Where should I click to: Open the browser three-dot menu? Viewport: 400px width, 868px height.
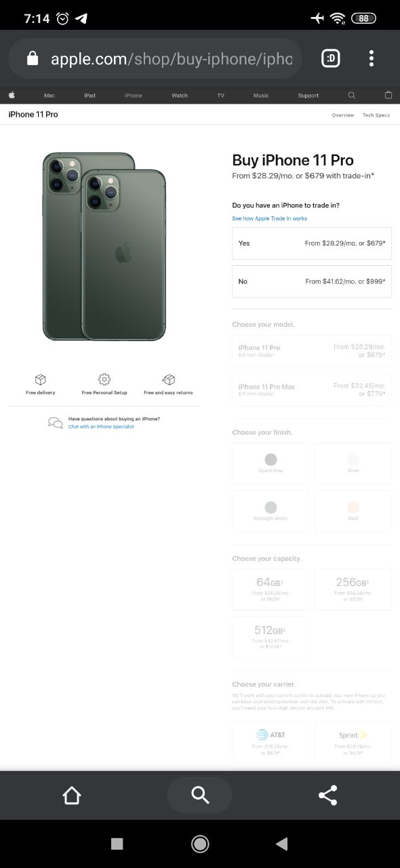click(372, 58)
